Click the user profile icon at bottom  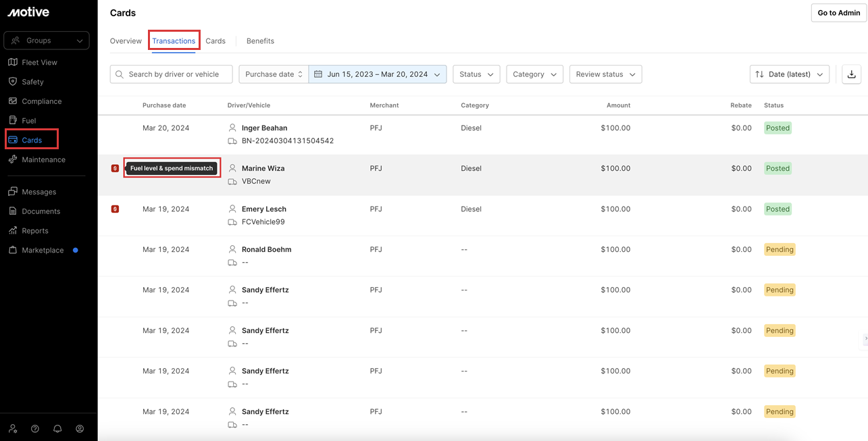pos(80,429)
